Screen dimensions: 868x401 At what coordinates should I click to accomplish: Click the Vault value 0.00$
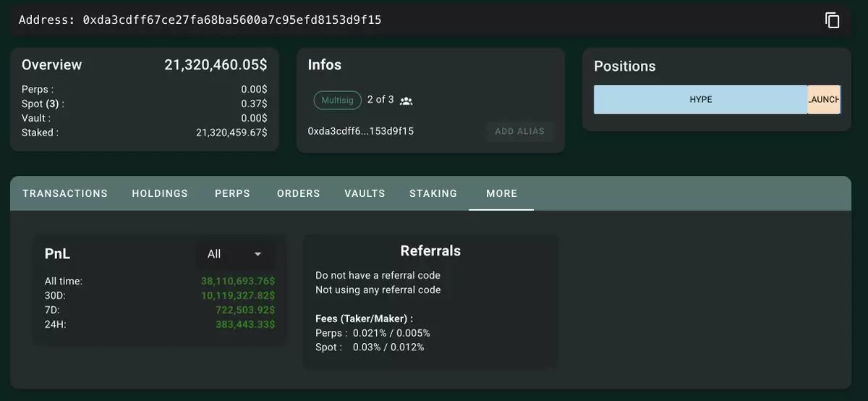(254, 118)
